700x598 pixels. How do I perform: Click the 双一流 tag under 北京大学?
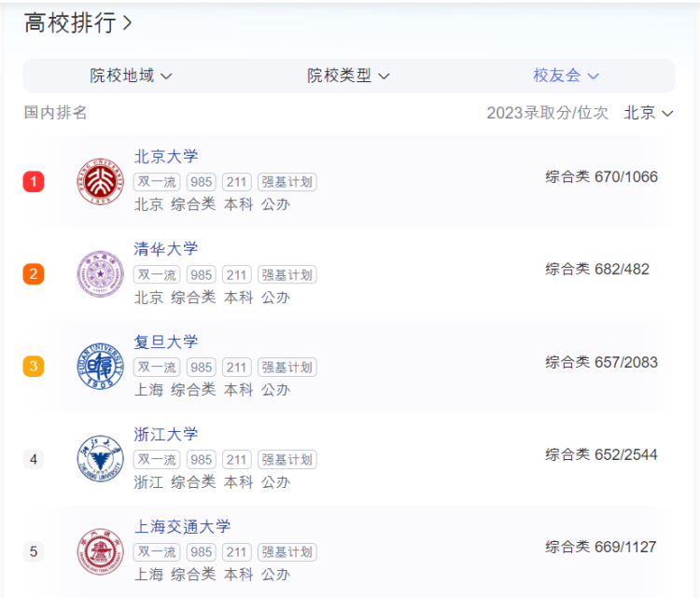click(157, 182)
